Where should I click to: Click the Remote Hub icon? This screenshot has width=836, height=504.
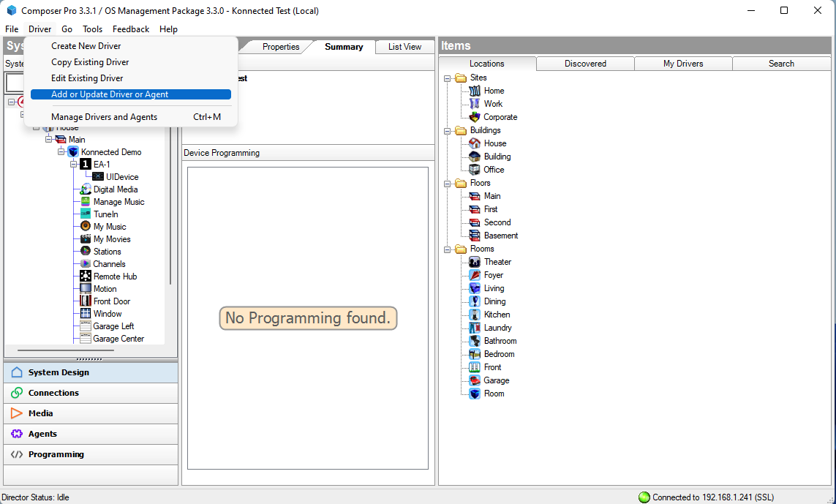[86, 277]
